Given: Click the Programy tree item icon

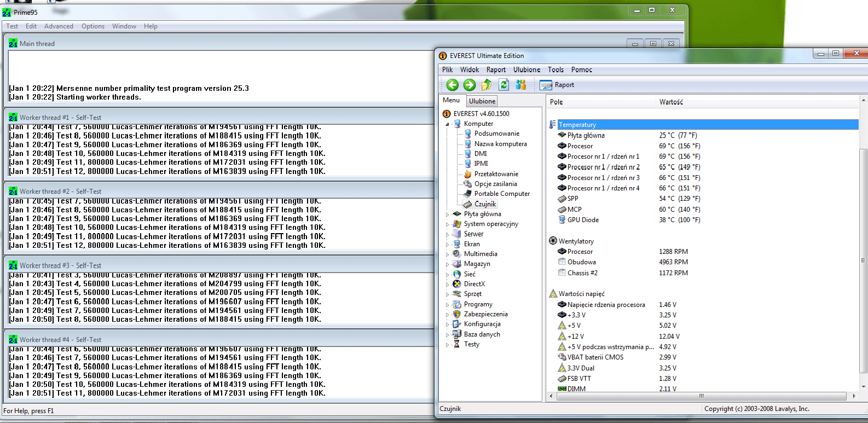Looking at the screenshot, I should [x=457, y=304].
